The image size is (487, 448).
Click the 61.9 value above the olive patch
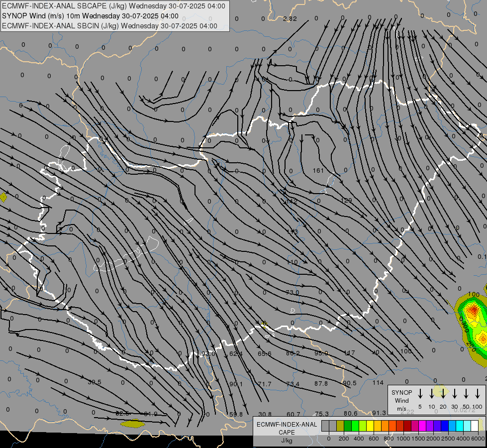(151, 414)
